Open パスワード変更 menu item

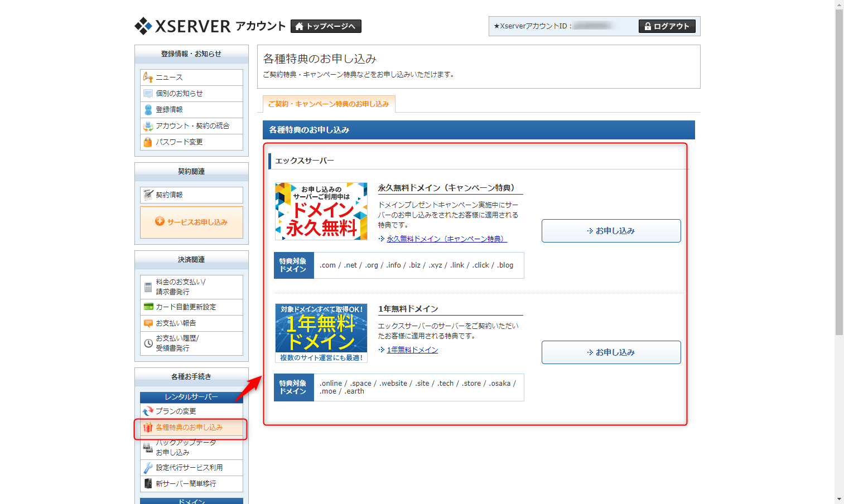[191, 142]
